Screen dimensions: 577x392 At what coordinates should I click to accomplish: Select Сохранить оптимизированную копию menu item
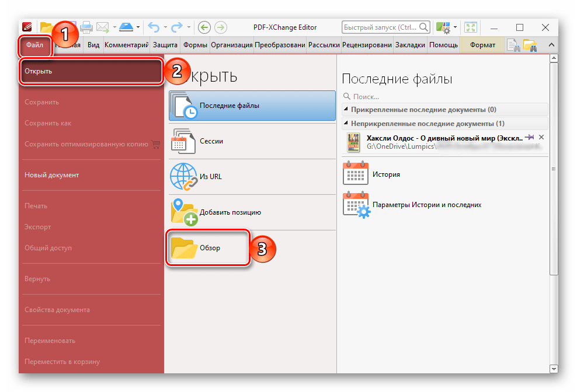(x=91, y=144)
